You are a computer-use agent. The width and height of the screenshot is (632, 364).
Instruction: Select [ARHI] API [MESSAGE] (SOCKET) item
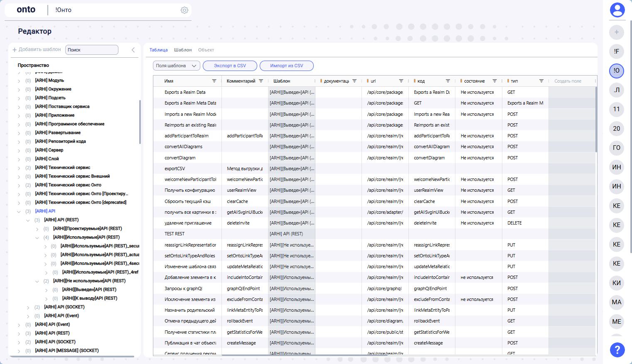coord(67,351)
